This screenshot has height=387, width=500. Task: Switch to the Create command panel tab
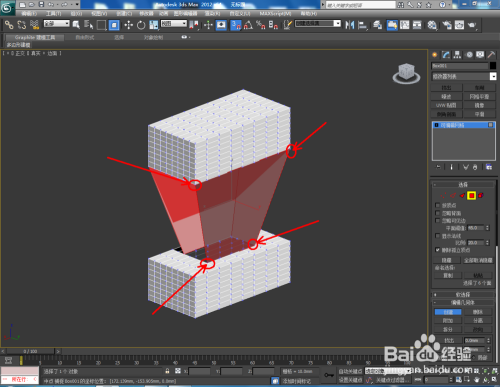[435, 55]
